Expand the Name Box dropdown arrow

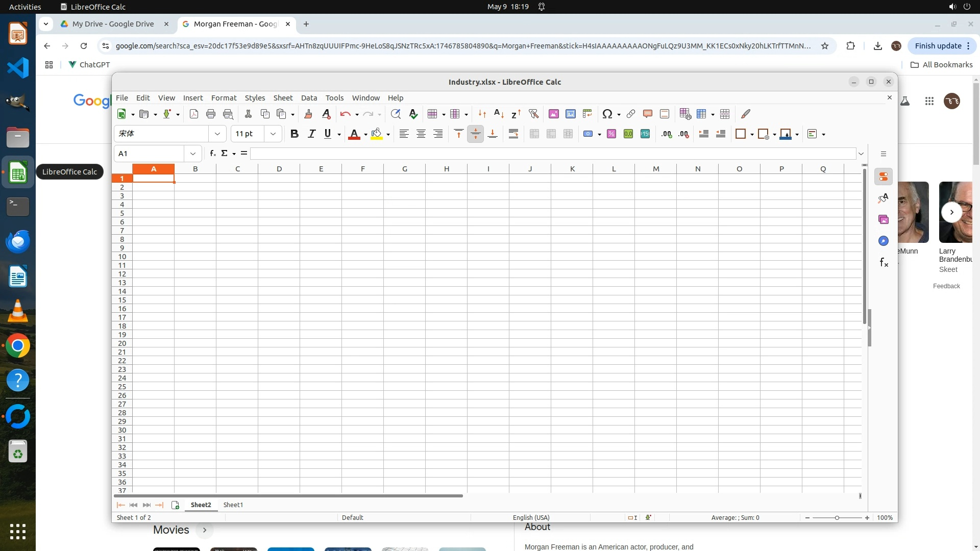193,153
